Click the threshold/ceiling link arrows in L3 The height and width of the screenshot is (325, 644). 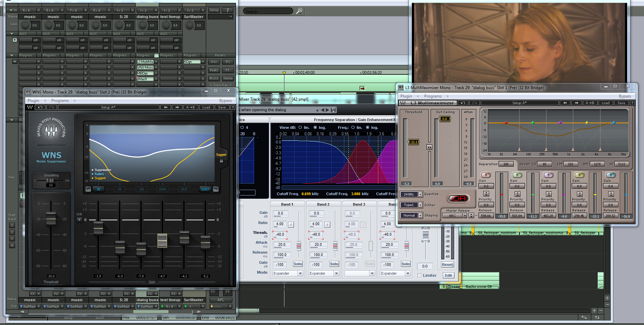coord(429,147)
